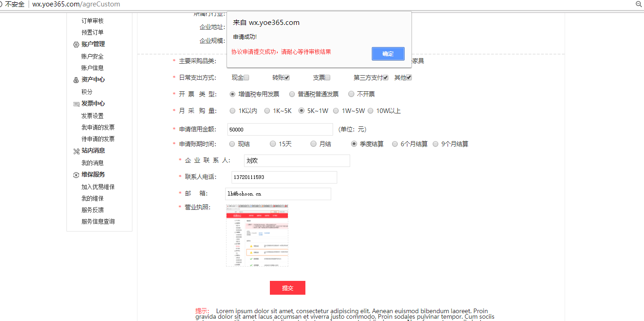Screen dimensions: 644x321
Task: Click the red 提交 submit button
Action: click(287, 288)
